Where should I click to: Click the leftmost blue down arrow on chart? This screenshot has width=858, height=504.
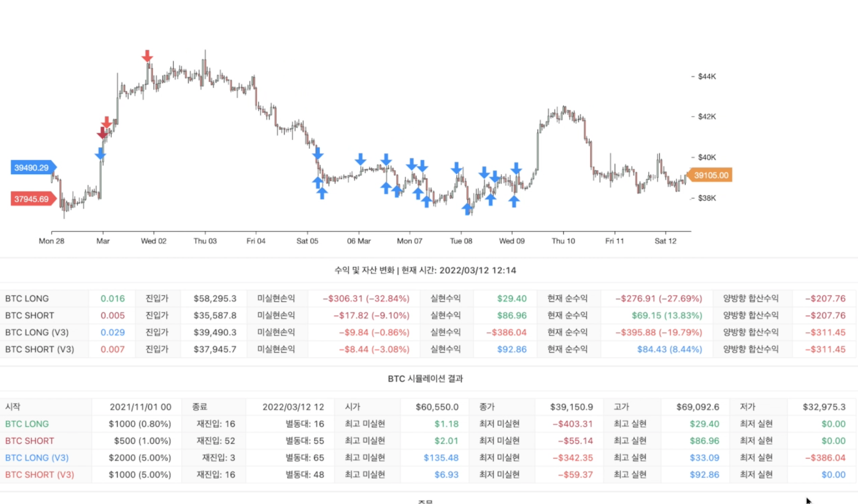[100, 153]
